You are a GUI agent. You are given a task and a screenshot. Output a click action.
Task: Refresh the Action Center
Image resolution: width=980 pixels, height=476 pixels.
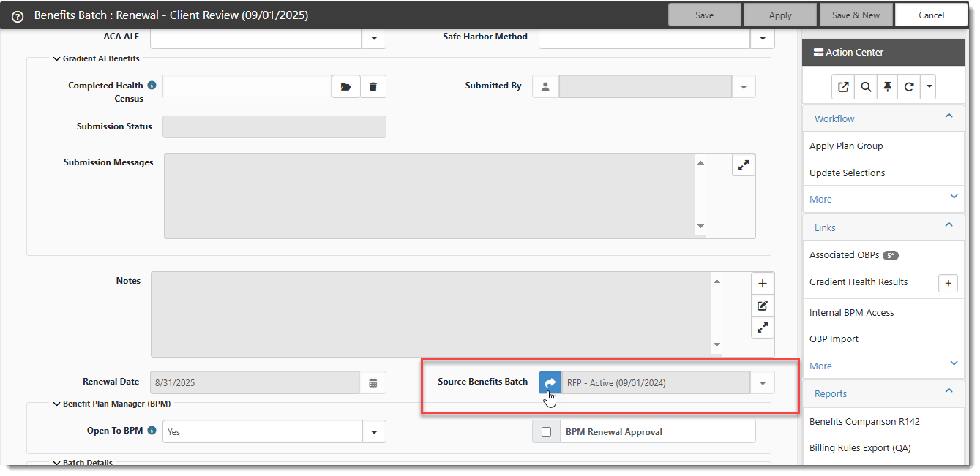(909, 87)
